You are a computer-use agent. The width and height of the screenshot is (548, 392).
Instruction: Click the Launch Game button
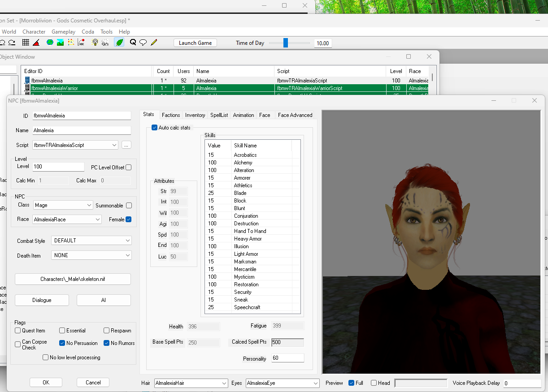tap(195, 43)
